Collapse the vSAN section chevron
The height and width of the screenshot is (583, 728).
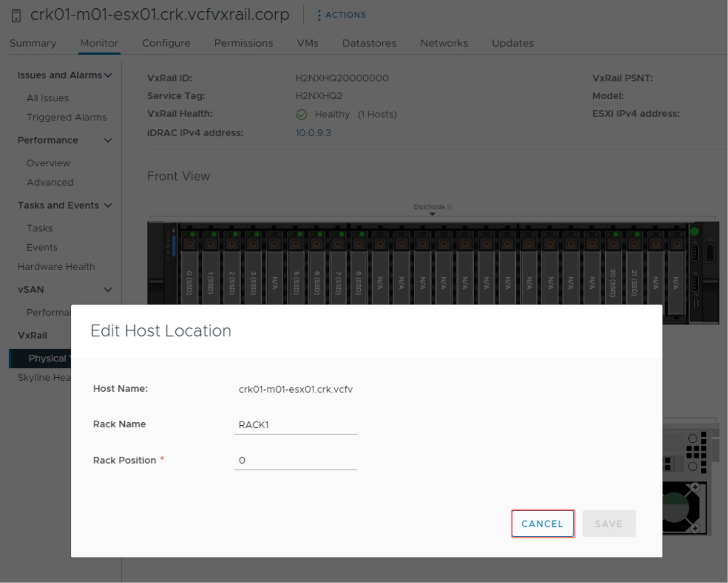tap(108, 290)
